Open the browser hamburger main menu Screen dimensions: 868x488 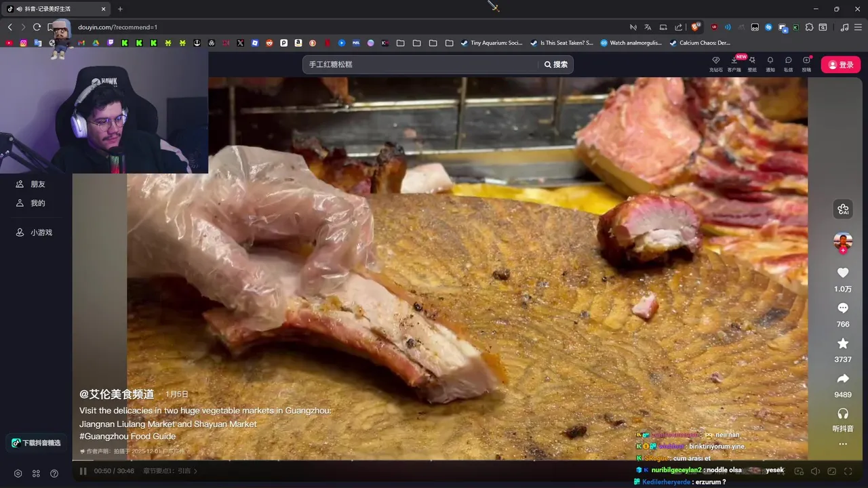[859, 27]
